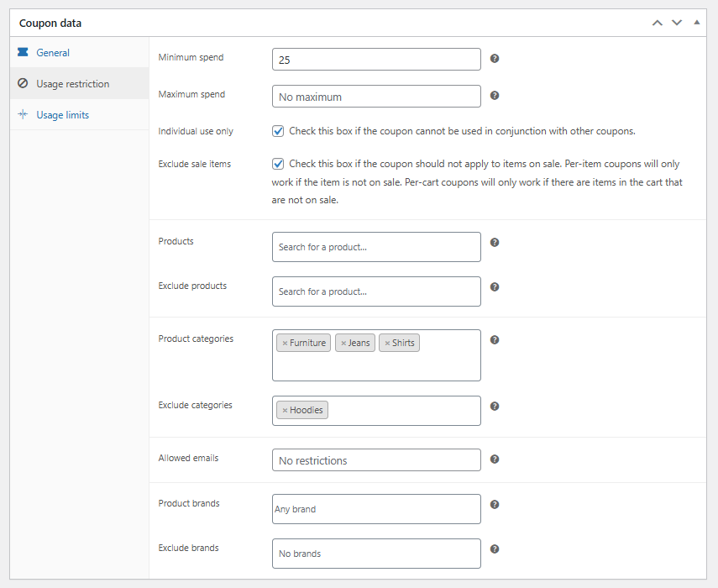
Task: Click the General tab's ticket icon
Action: pyautogui.click(x=22, y=52)
